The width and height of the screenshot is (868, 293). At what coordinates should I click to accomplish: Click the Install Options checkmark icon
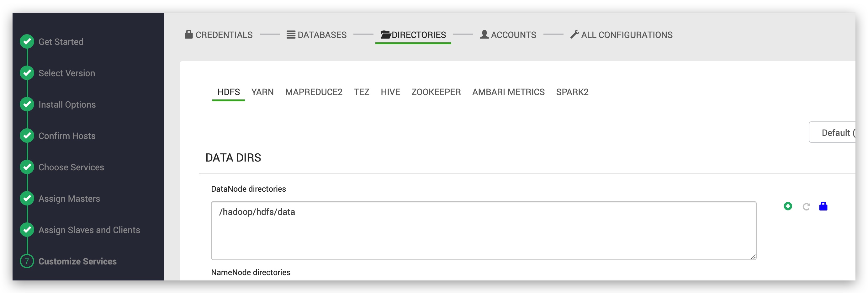pos(27,104)
